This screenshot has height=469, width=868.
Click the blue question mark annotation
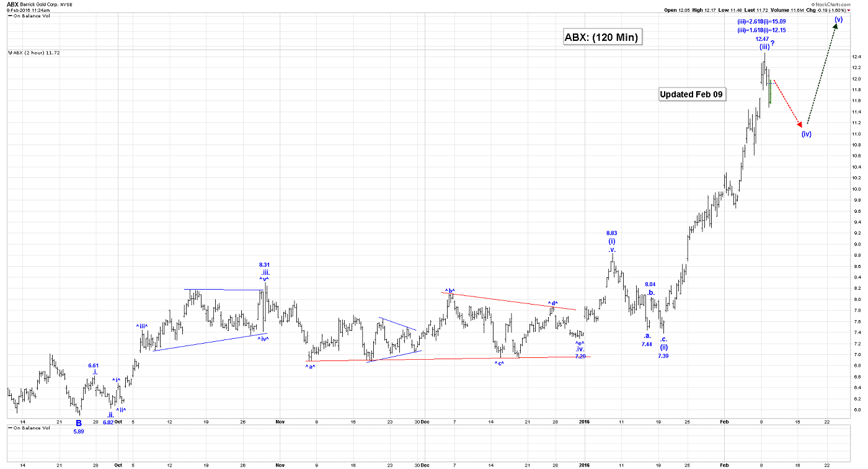773,43
